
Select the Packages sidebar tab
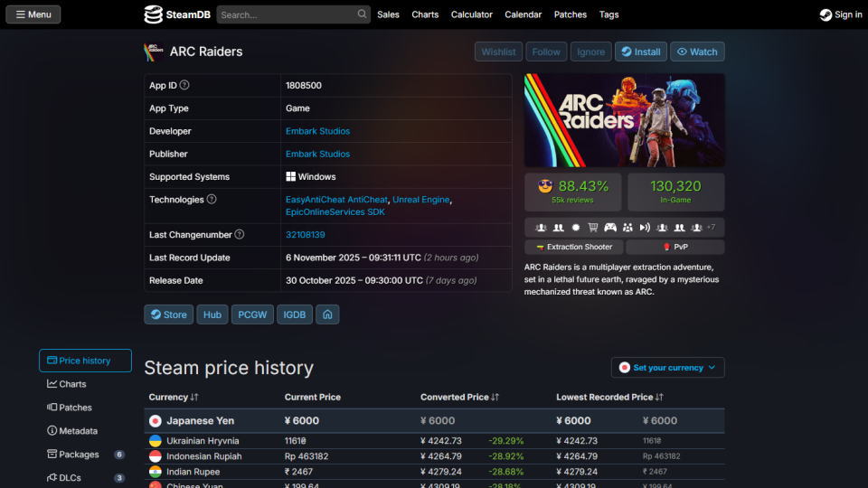point(85,455)
